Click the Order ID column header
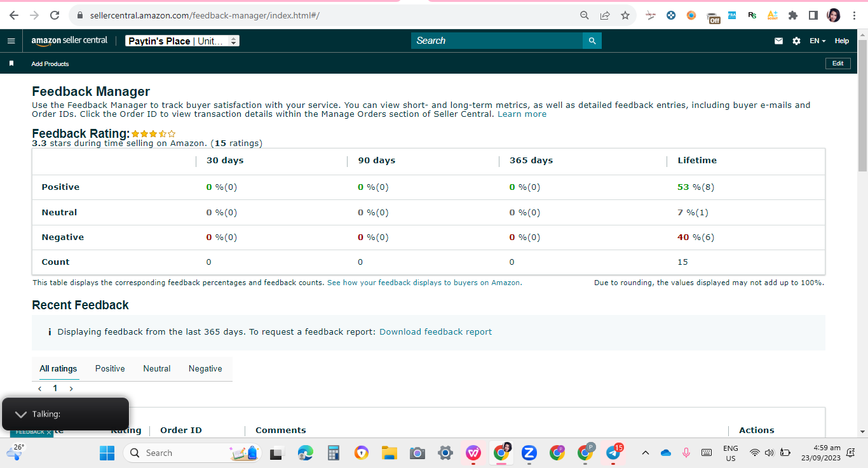The width and height of the screenshot is (868, 468). [181, 431]
